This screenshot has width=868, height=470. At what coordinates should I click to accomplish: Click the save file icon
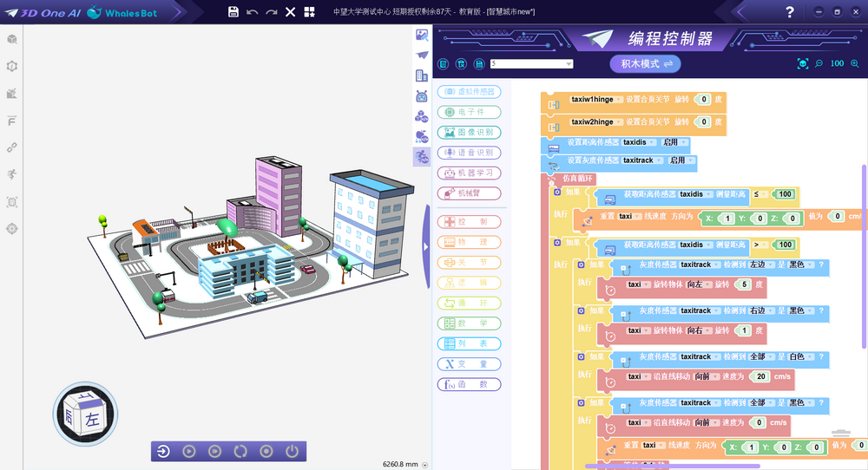coord(233,12)
